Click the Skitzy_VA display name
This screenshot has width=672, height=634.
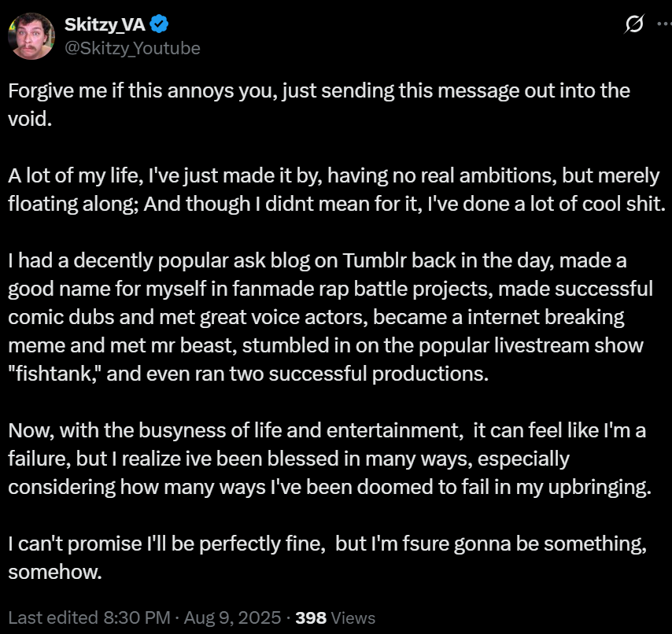[105, 24]
